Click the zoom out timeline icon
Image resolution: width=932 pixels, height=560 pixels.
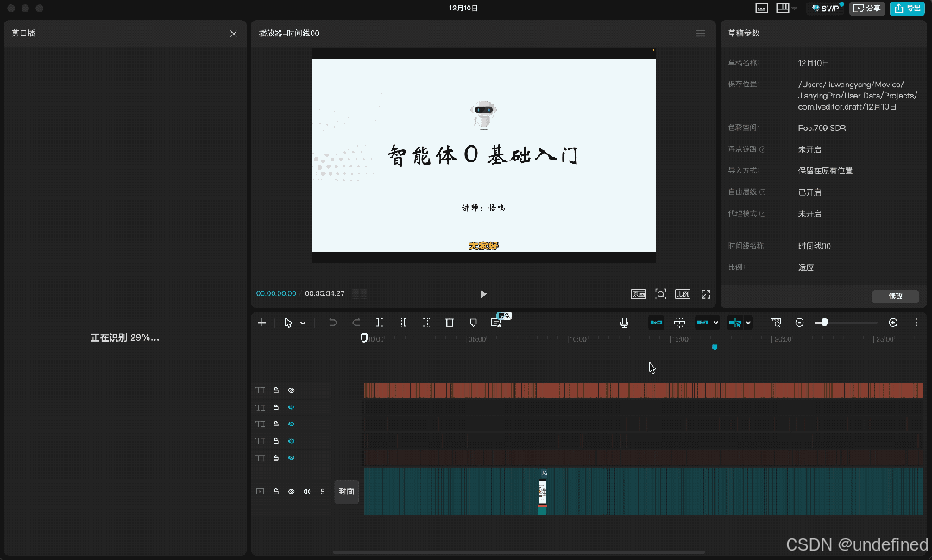(799, 322)
